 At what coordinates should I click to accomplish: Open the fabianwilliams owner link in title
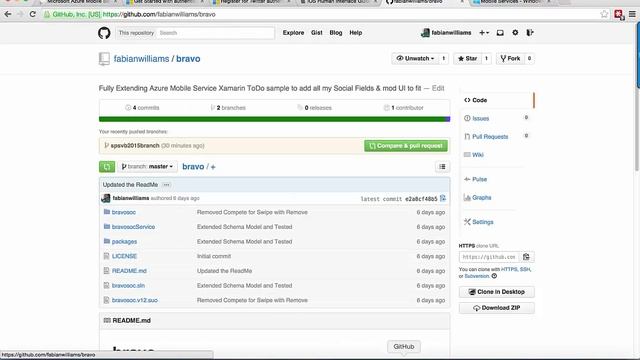click(x=141, y=59)
